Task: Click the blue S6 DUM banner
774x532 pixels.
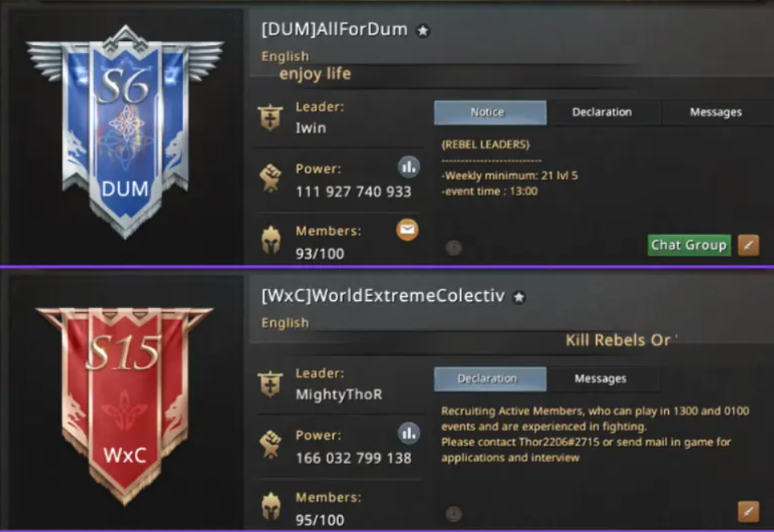Action: pos(125,132)
